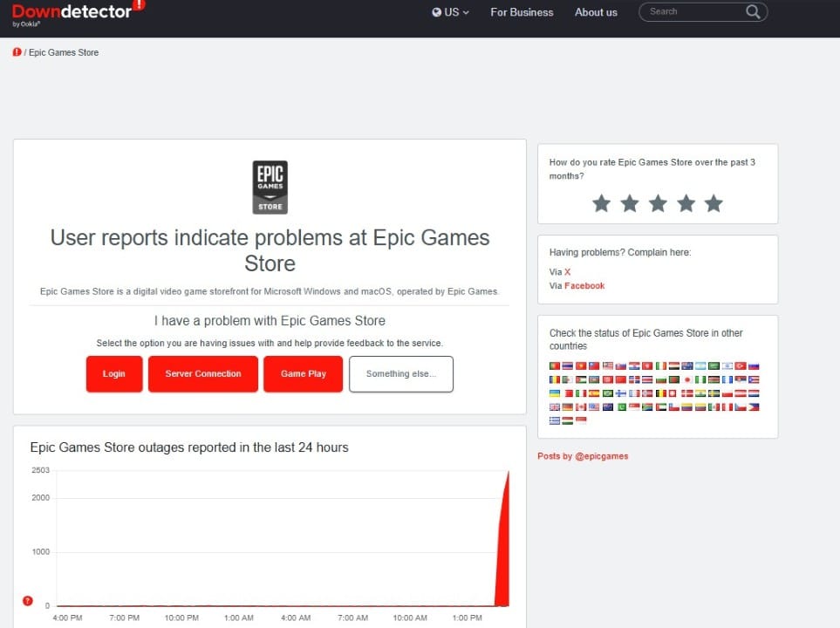Click the Epic Games Store breadcrumb text
Viewport: 840px width, 628px height.
tap(63, 52)
